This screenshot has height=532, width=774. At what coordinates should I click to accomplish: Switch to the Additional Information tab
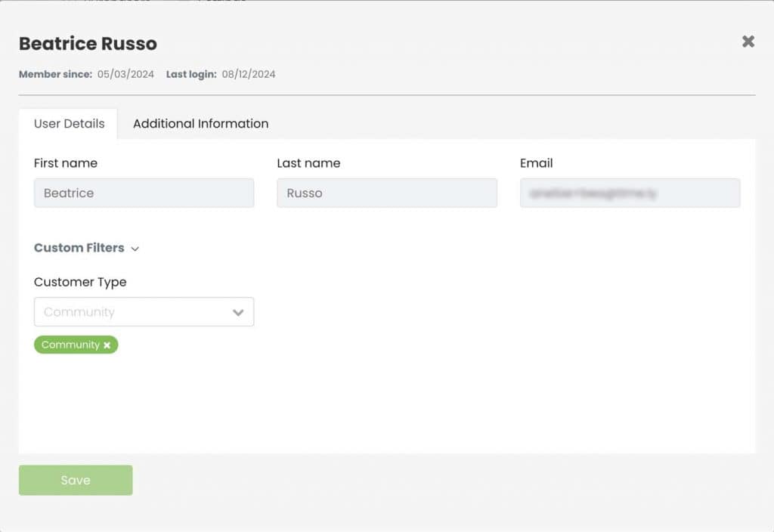[x=200, y=123]
